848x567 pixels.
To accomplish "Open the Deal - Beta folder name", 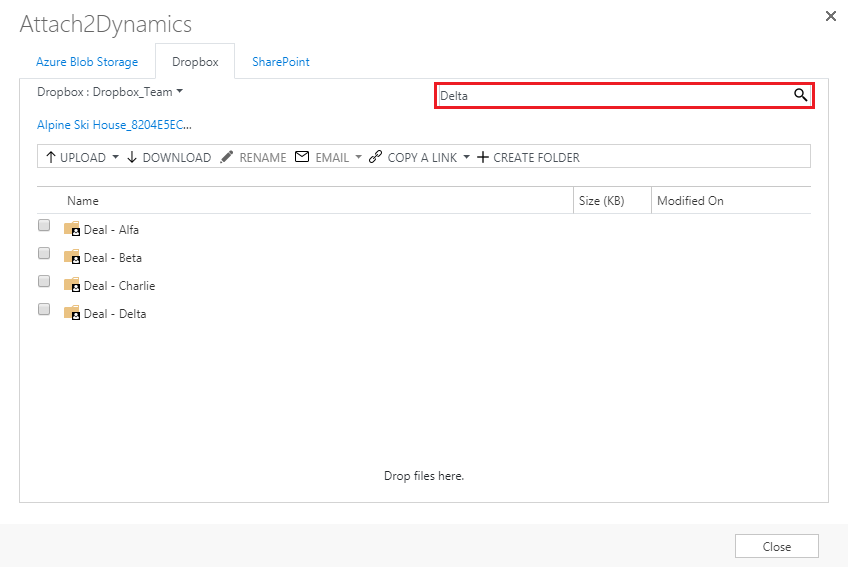I will point(112,258).
